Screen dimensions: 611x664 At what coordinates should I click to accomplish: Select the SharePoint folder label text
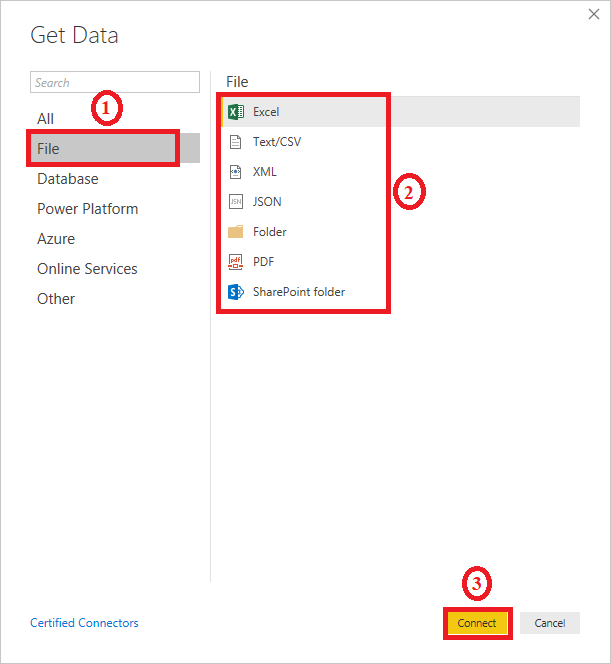coord(299,292)
